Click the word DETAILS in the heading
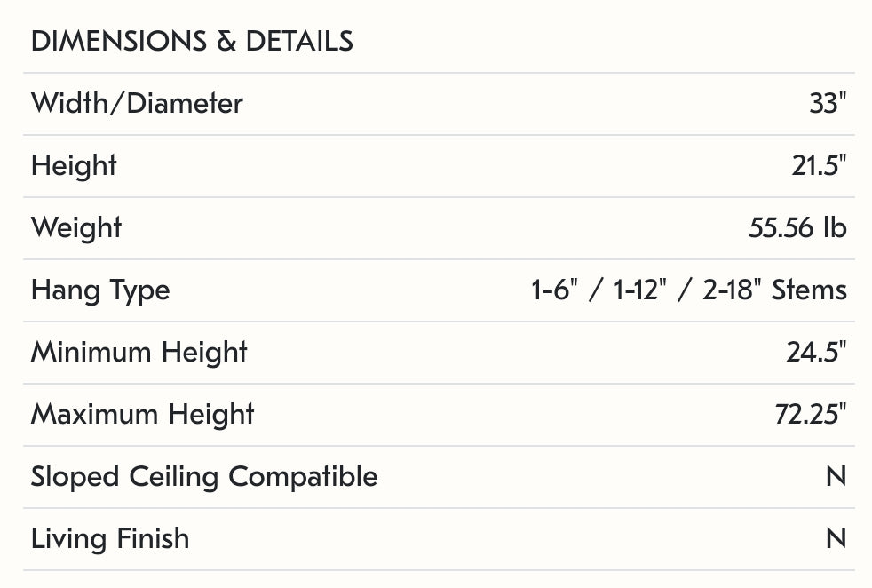This screenshot has width=872, height=588. [299, 42]
